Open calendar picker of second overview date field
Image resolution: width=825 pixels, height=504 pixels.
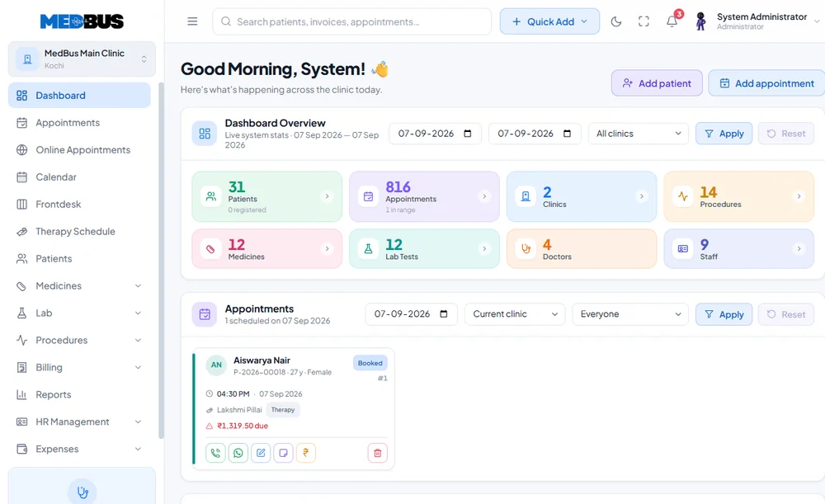pyautogui.click(x=568, y=134)
